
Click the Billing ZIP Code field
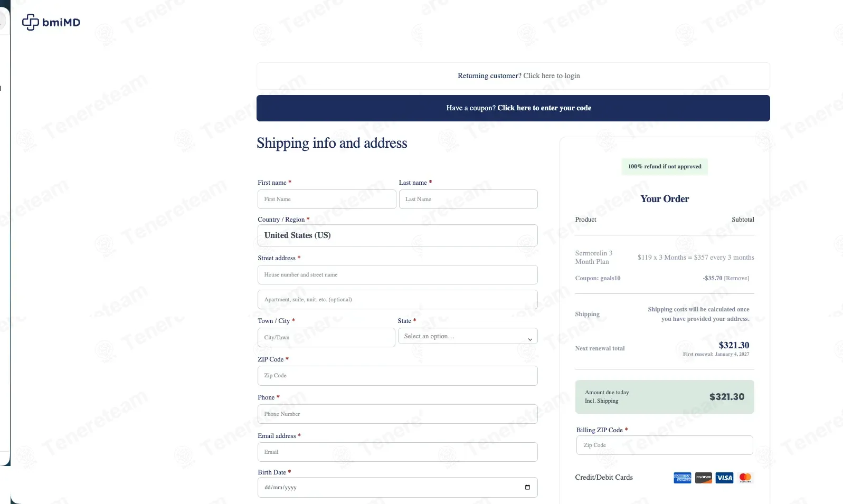(665, 445)
